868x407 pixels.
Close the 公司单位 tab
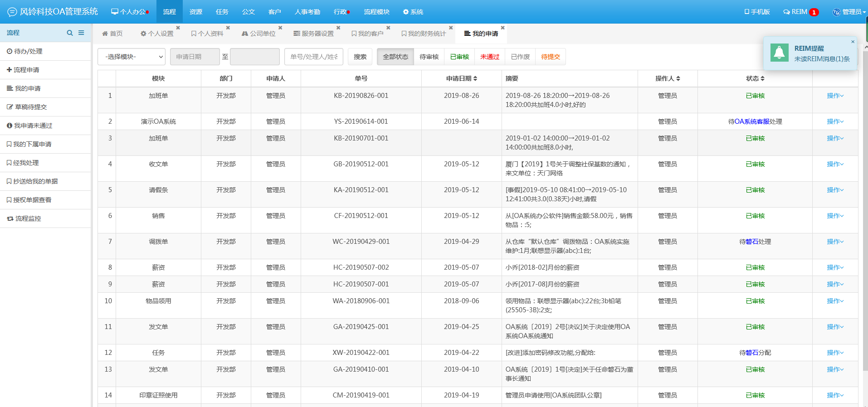[x=280, y=28]
